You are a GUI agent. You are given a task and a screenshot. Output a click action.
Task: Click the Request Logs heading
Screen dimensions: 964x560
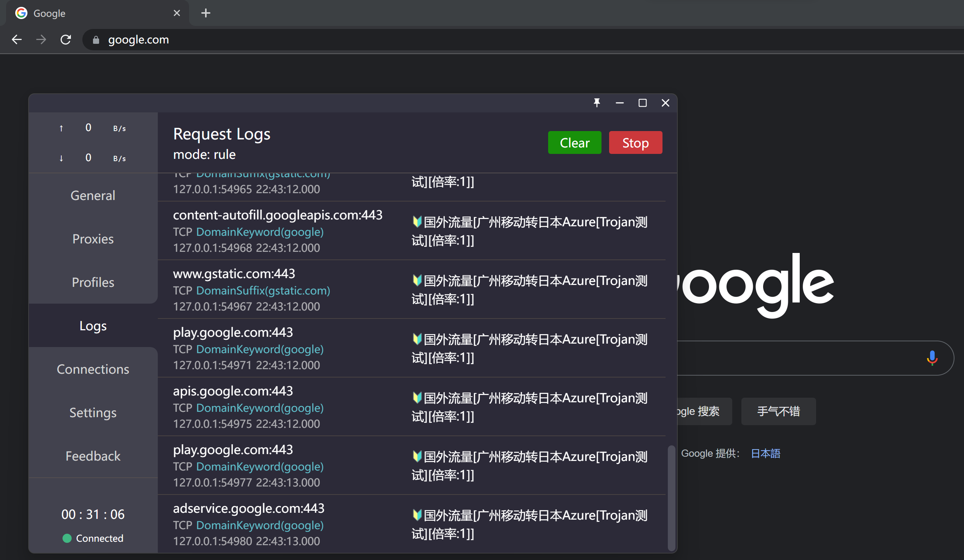tap(221, 134)
